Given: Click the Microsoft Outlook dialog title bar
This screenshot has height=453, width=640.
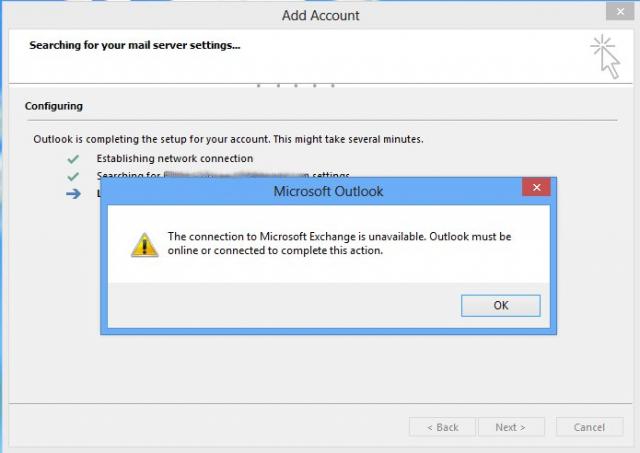Looking at the screenshot, I should coord(311,191).
